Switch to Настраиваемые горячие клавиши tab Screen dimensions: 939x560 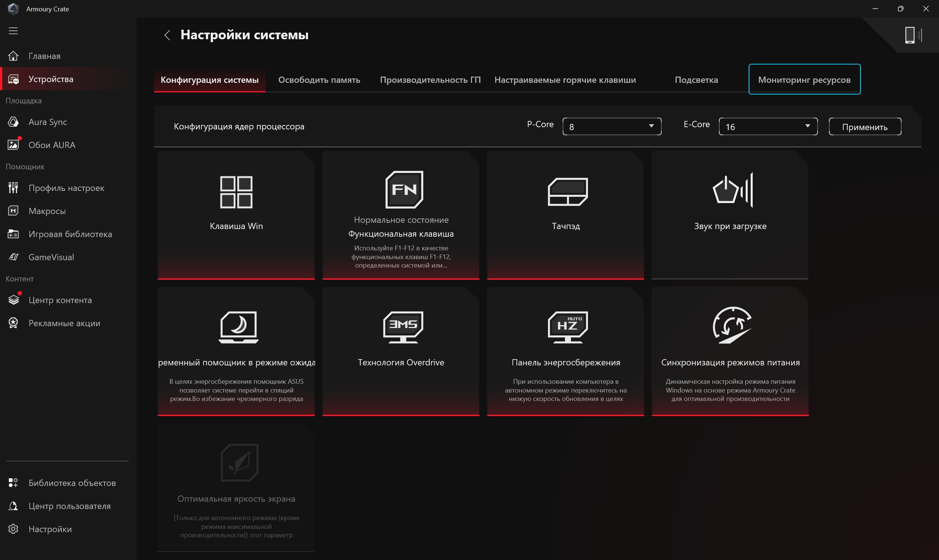point(565,80)
